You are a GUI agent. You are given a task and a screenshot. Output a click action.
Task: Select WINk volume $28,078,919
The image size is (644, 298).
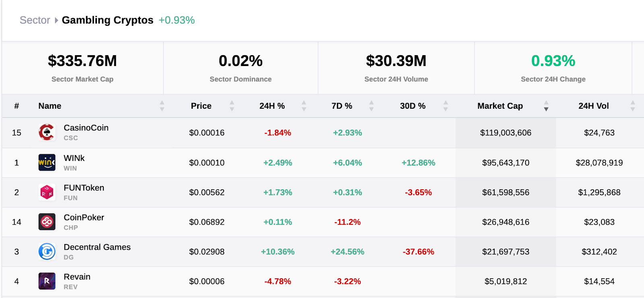(x=599, y=163)
